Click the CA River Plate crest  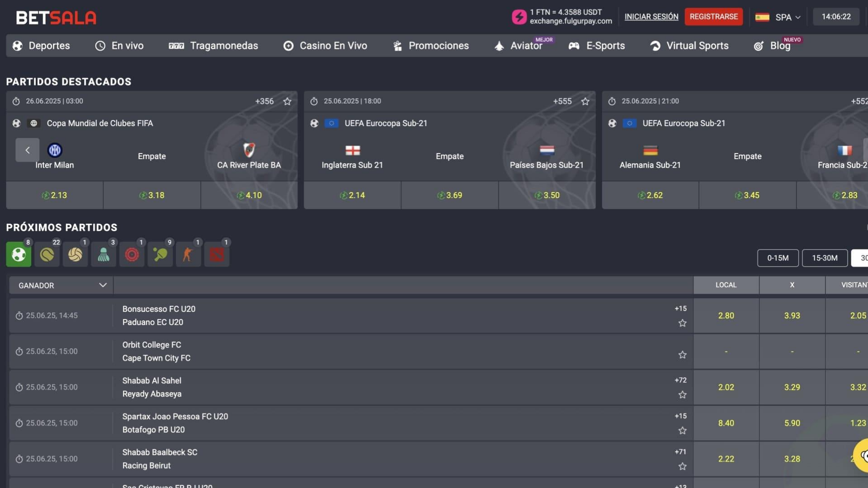point(249,150)
